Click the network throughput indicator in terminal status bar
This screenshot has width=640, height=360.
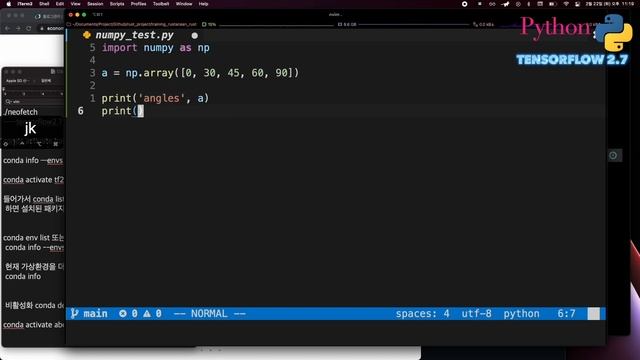click(483, 24)
